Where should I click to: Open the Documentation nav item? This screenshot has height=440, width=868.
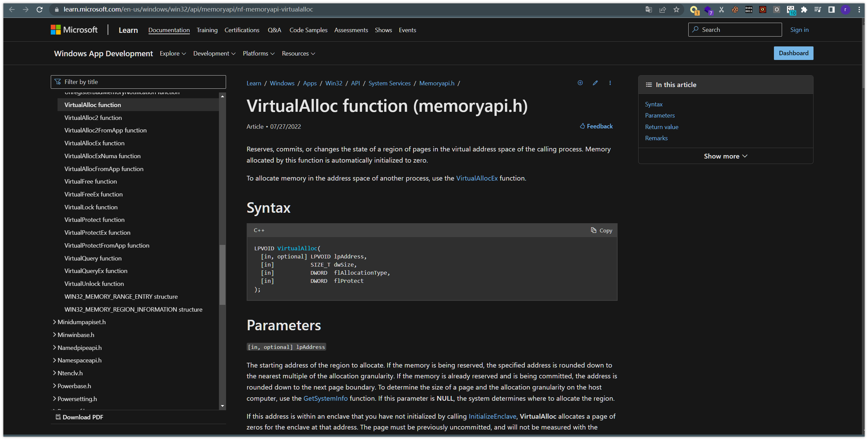(x=169, y=30)
